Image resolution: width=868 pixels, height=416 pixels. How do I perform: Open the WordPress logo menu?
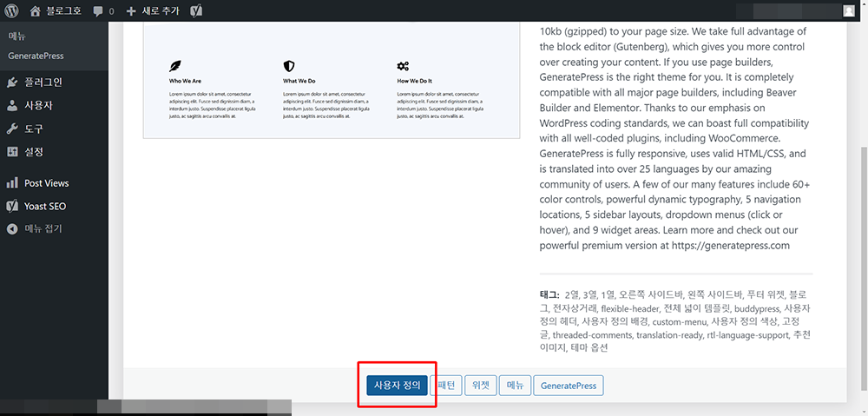(x=11, y=10)
